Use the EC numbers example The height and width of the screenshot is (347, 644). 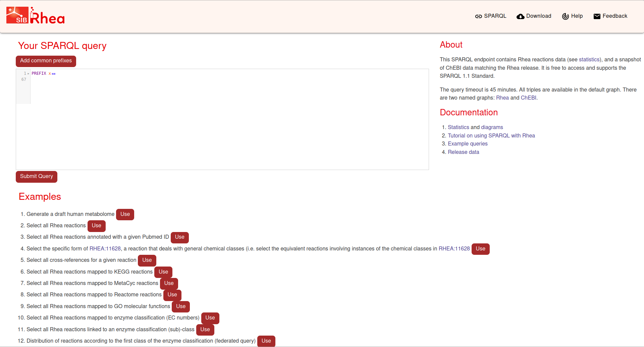[210, 318]
